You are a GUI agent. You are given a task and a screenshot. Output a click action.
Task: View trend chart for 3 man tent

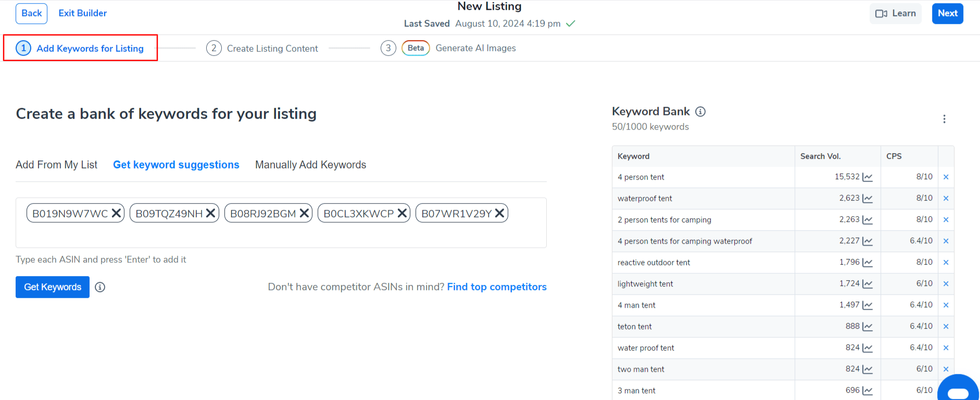click(x=868, y=391)
